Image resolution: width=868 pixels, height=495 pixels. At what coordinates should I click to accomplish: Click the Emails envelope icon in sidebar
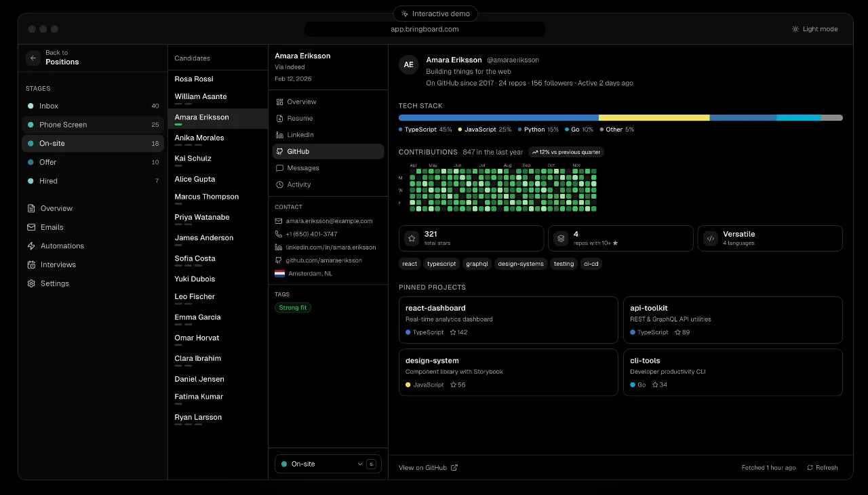[31, 227]
